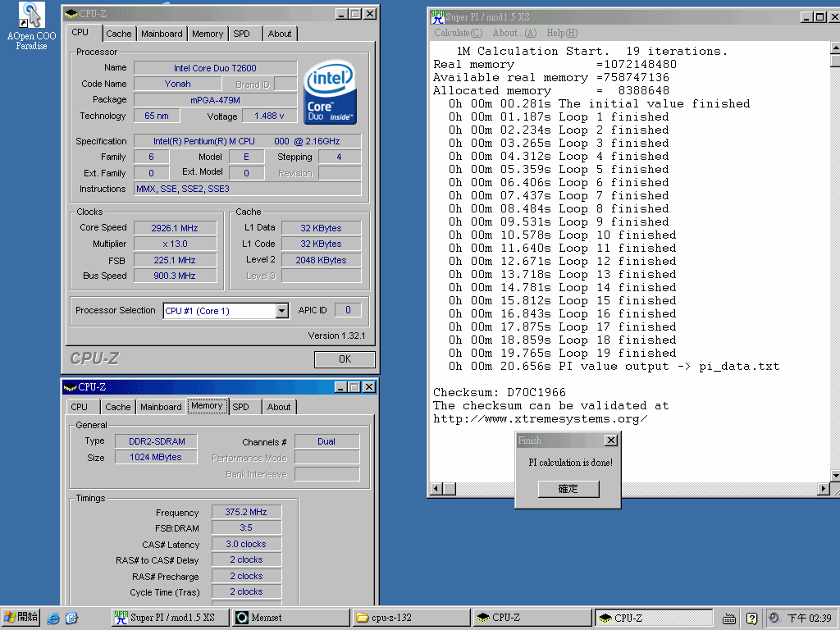The width and height of the screenshot is (840, 630).
Task: Click the Super PI title bar icon
Action: [x=438, y=17]
